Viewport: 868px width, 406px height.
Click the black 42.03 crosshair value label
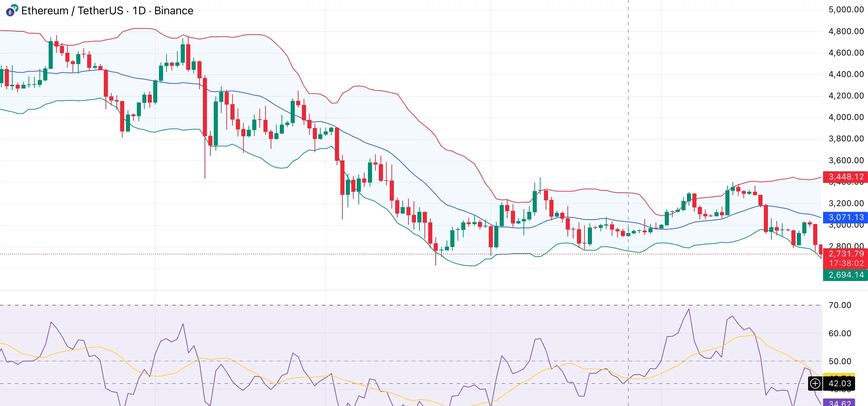(839, 384)
